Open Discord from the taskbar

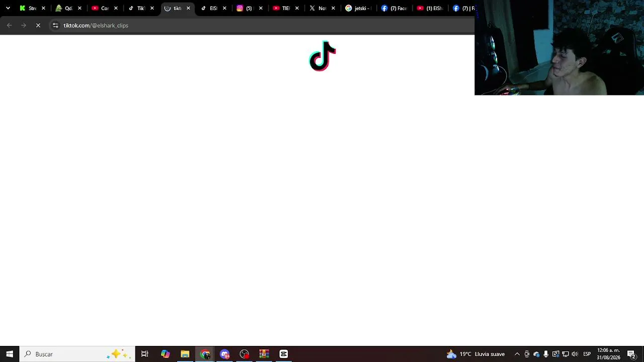(224, 354)
